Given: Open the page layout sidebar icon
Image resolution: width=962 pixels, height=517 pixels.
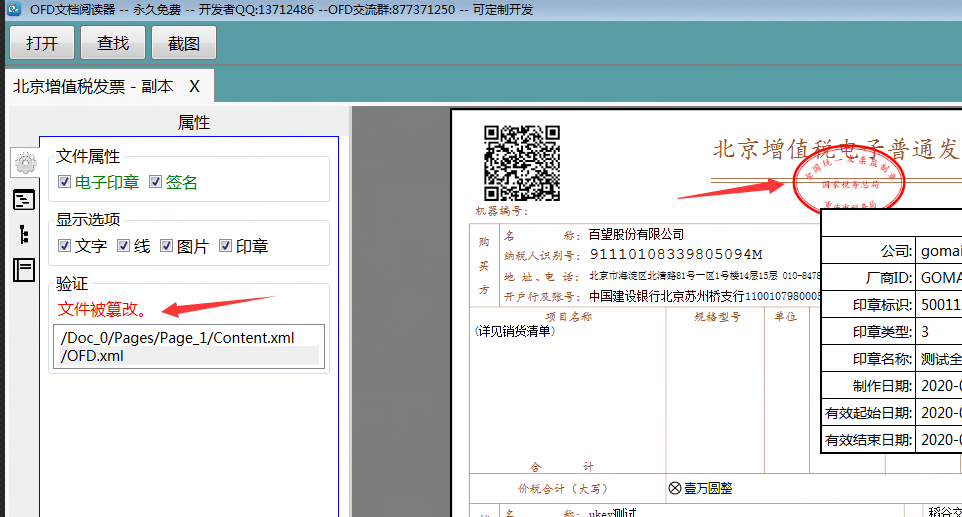Looking at the screenshot, I should (24, 270).
